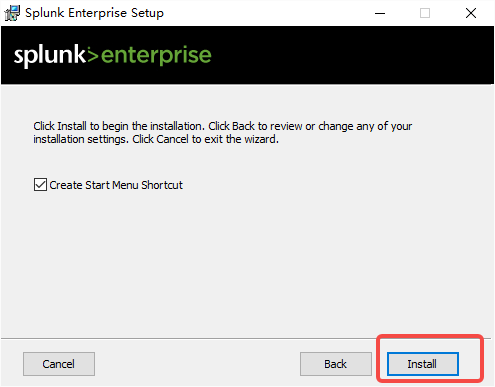The width and height of the screenshot is (495, 387).
Task: Click the word 'Back' in the instruction text
Action: coord(243,126)
